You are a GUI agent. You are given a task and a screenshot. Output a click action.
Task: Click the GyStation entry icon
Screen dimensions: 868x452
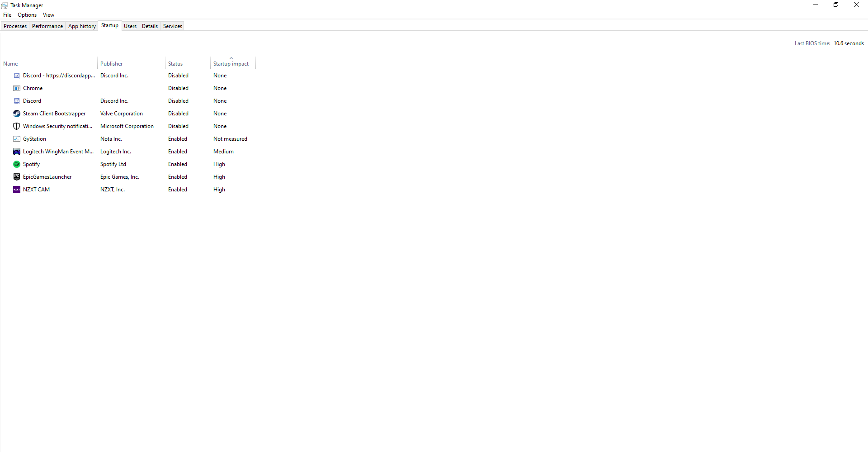click(17, 139)
